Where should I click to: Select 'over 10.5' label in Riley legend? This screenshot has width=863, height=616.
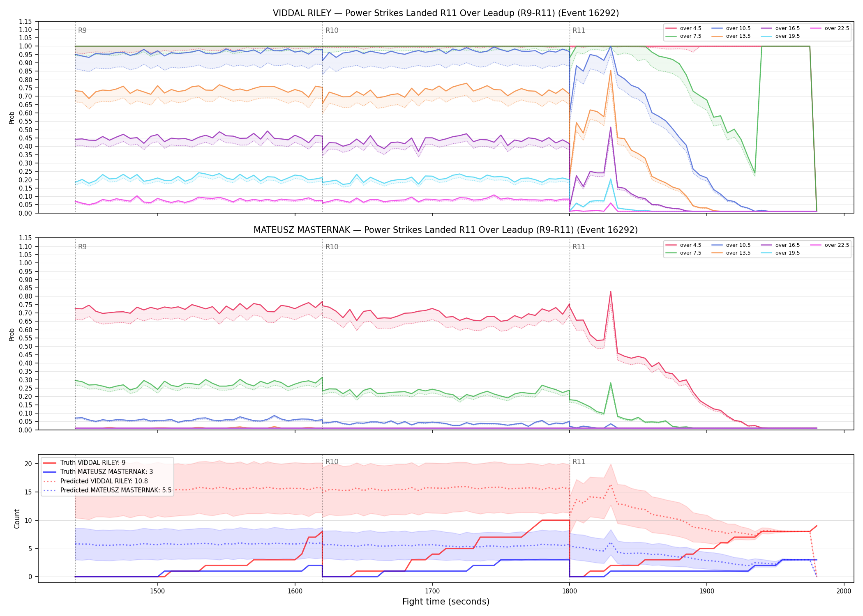(738, 28)
